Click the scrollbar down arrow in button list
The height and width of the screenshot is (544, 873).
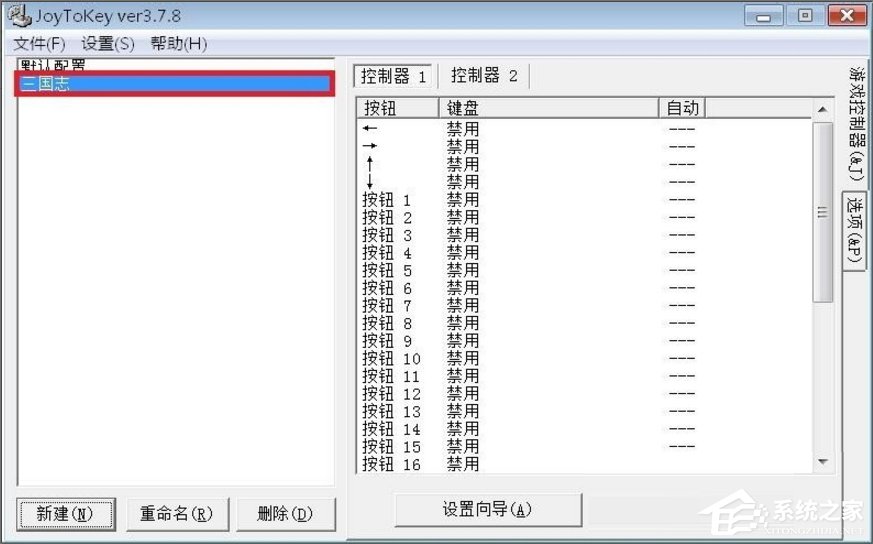coord(823,462)
